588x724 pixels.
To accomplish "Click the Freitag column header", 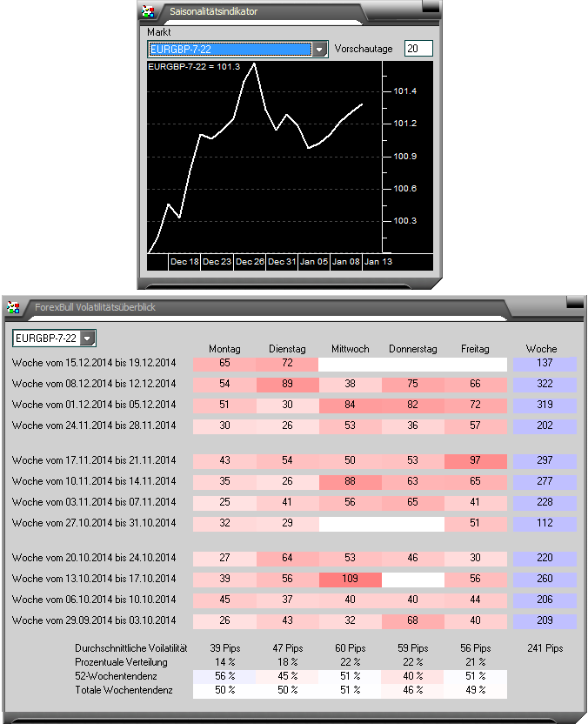I will [476, 349].
